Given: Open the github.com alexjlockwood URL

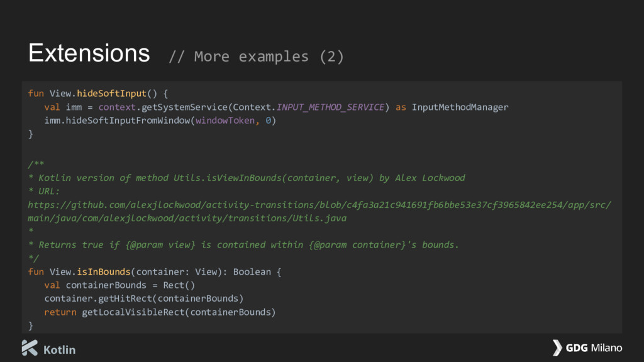Looking at the screenshot, I should [319, 205].
